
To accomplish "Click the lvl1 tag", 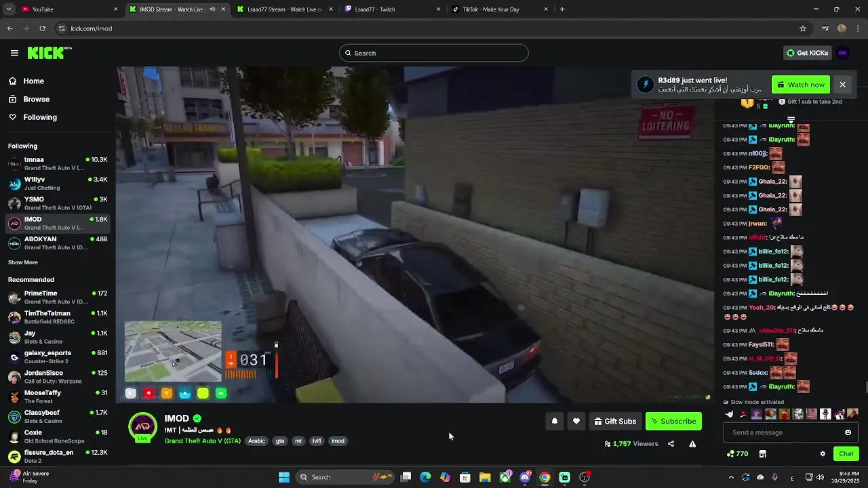I will point(317,441).
